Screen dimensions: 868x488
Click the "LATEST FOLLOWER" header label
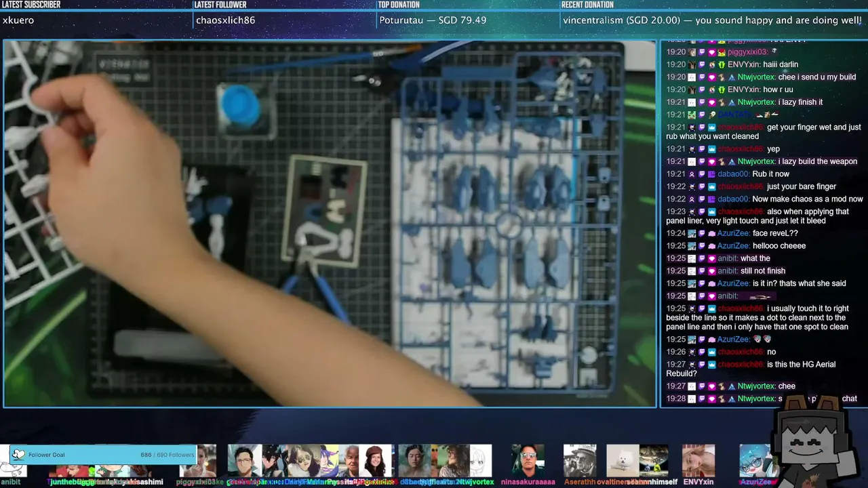[220, 5]
